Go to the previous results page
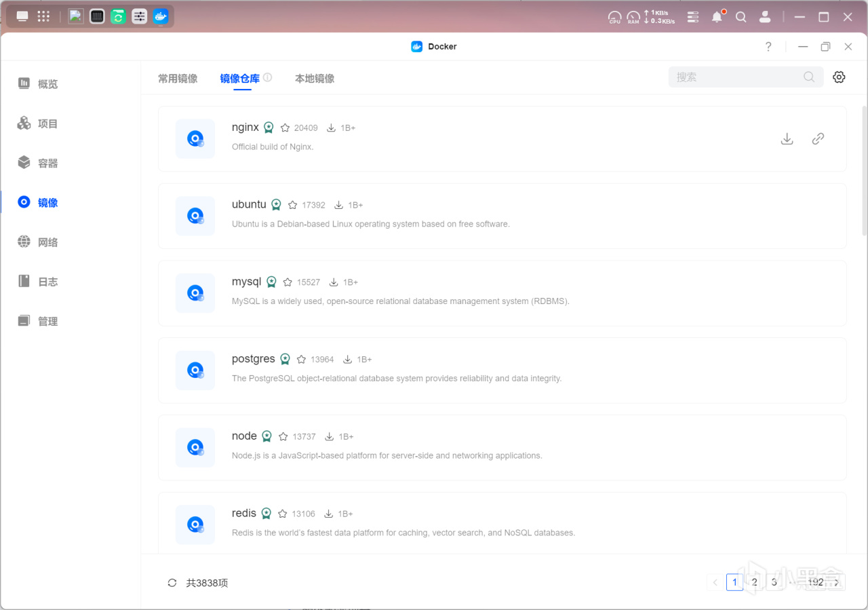Image resolution: width=868 pixels, height=610 pixels. 715,582
